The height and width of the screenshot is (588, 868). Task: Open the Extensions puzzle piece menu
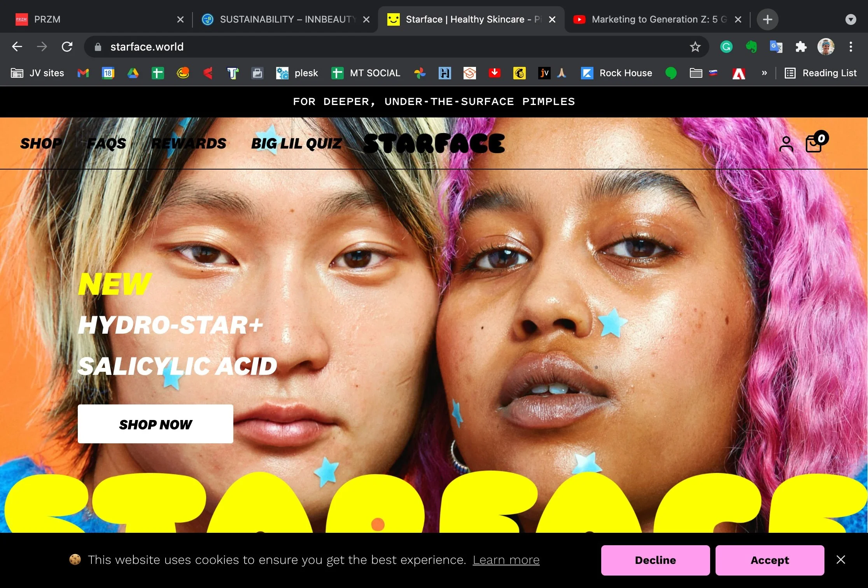coord(801,47)
